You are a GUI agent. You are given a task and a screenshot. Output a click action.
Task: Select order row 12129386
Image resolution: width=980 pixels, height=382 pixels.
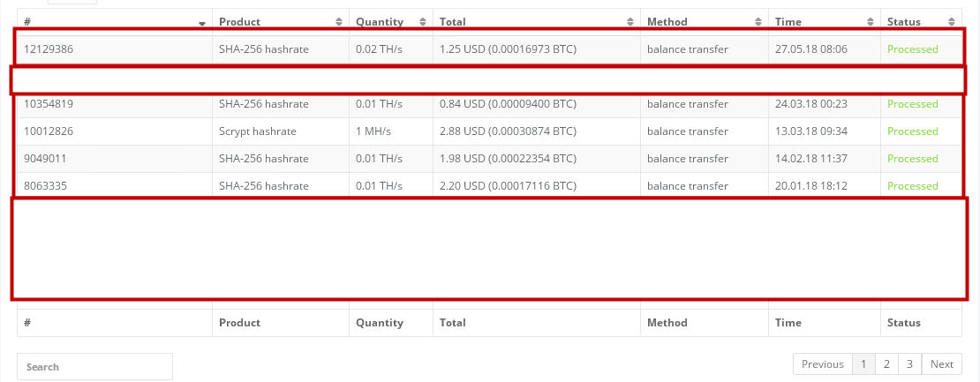click(x=489, y=49)
